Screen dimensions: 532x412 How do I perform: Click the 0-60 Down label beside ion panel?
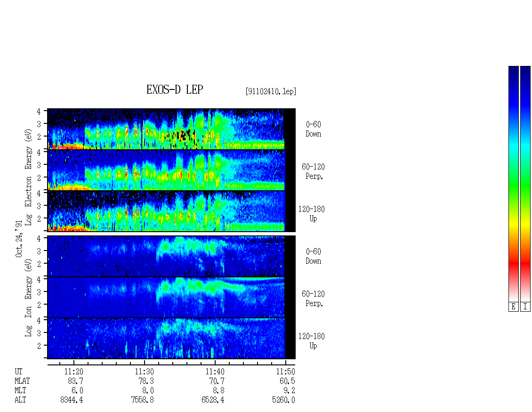pos(314,256)
